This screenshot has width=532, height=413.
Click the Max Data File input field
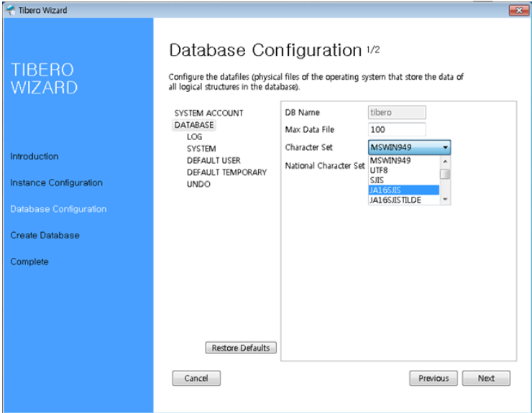(x=397, y=129)
